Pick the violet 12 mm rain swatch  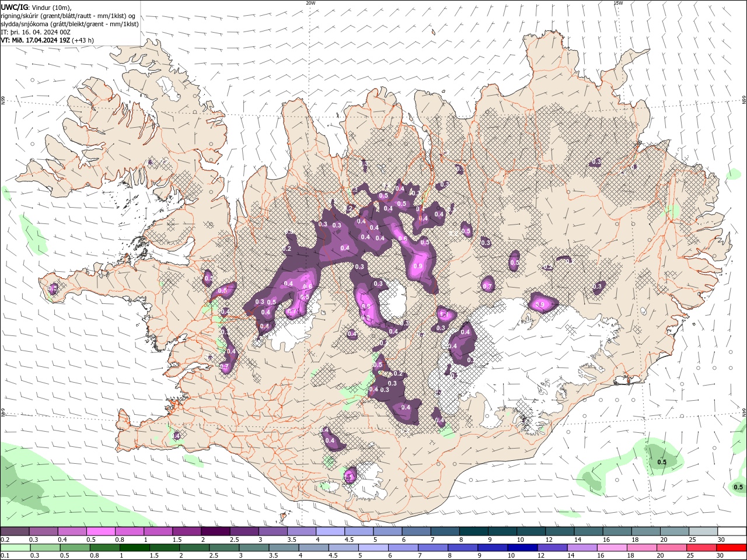552,547
